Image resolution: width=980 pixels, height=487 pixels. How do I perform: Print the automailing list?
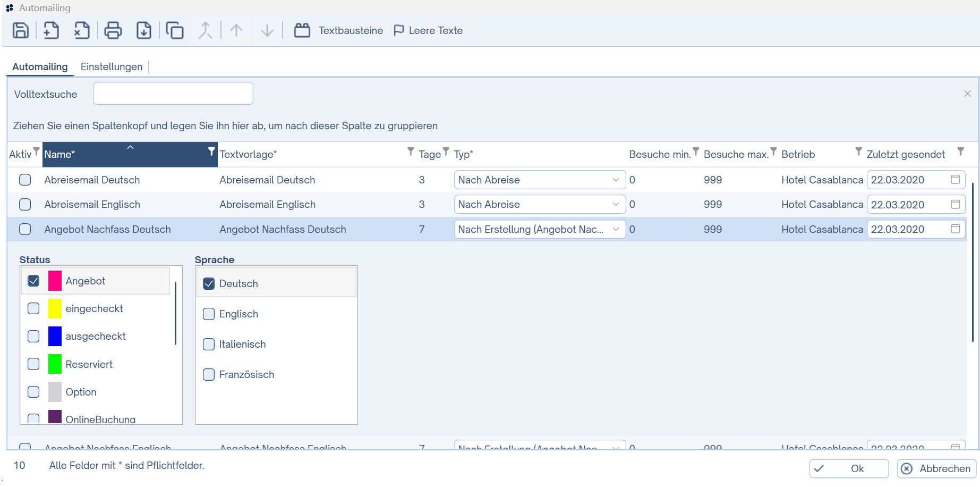click(x=113, y=30)
